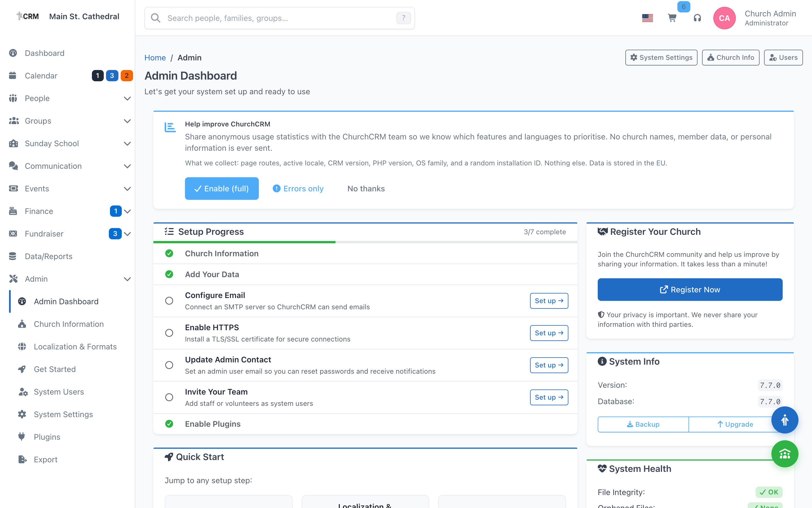Click the Events ticket icon

14,189
